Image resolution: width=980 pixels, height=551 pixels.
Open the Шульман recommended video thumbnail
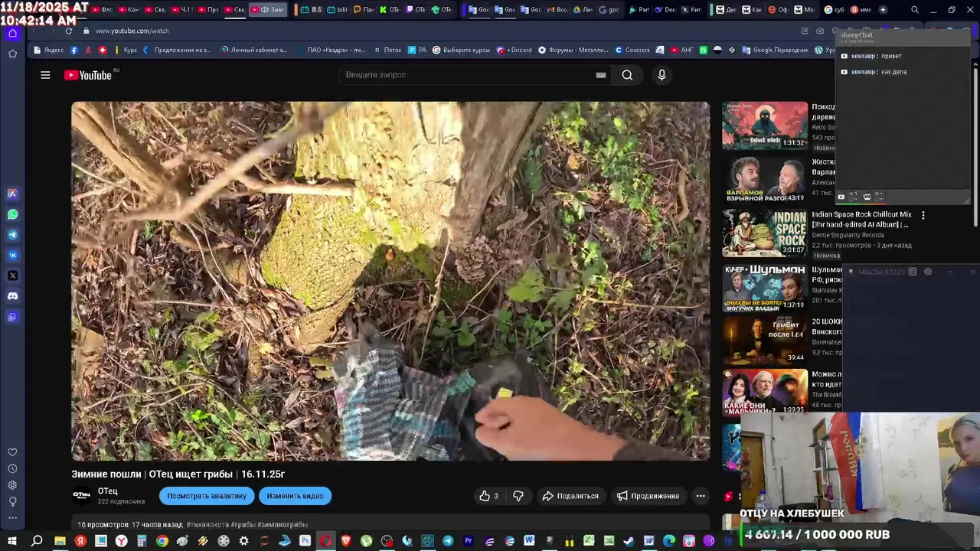point(765,287)
